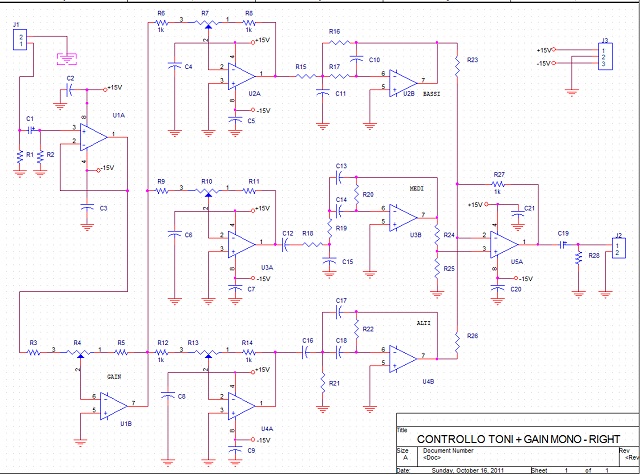Select the U4A op-amp symbol

click(242, 405)
